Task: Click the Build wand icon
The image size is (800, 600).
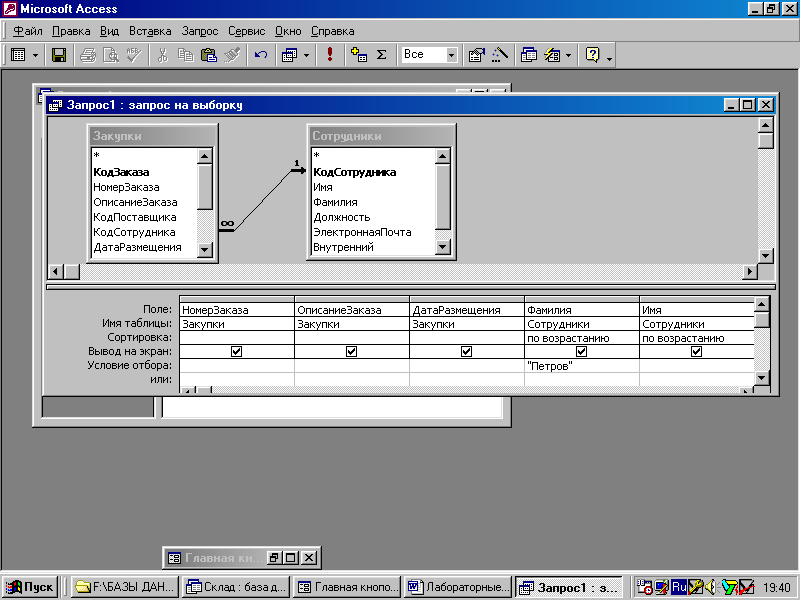Action: tap(500, 55)
